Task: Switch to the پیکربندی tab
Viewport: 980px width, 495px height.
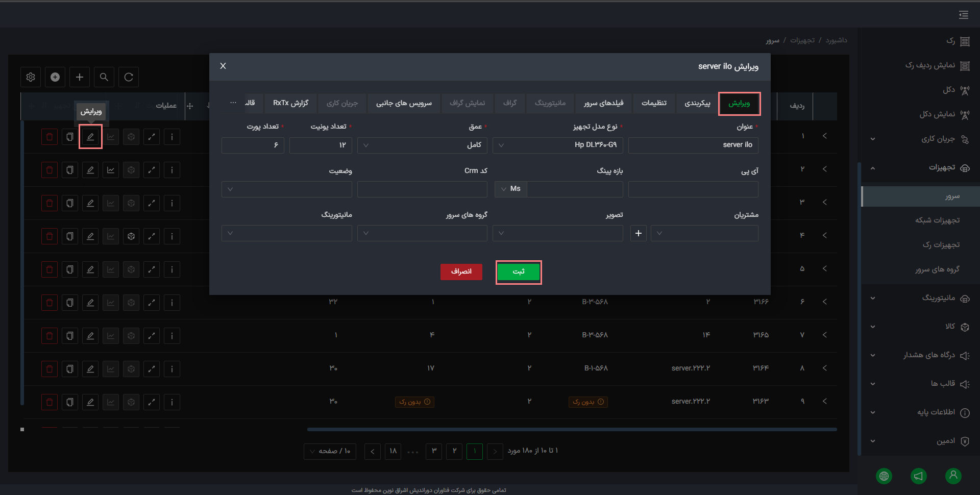Action: [697, 104]
